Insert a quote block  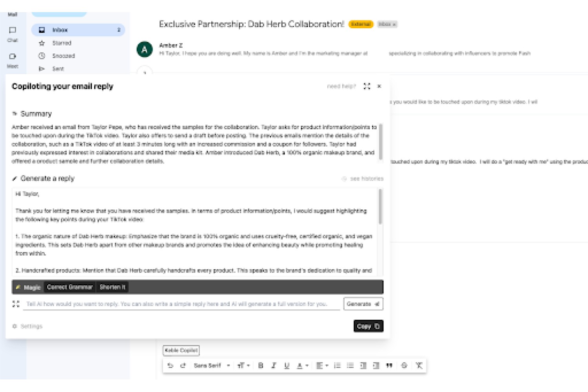[x=389, y=366]
